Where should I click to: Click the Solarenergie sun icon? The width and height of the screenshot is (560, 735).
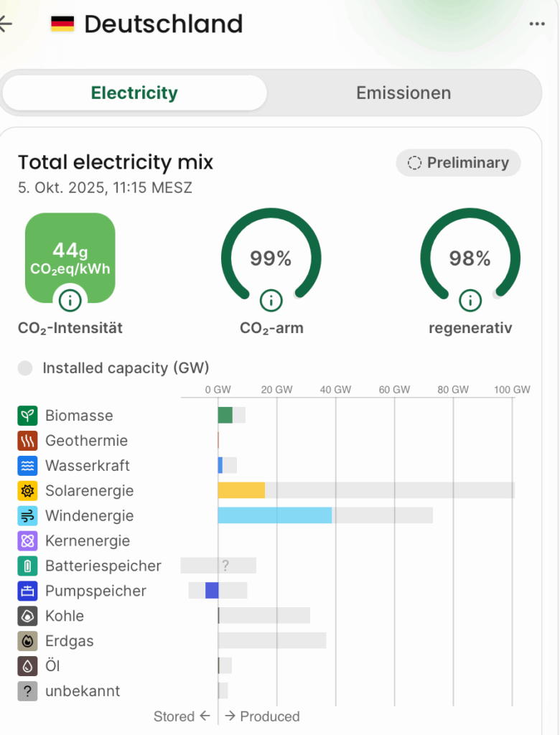tap(27, 491)
